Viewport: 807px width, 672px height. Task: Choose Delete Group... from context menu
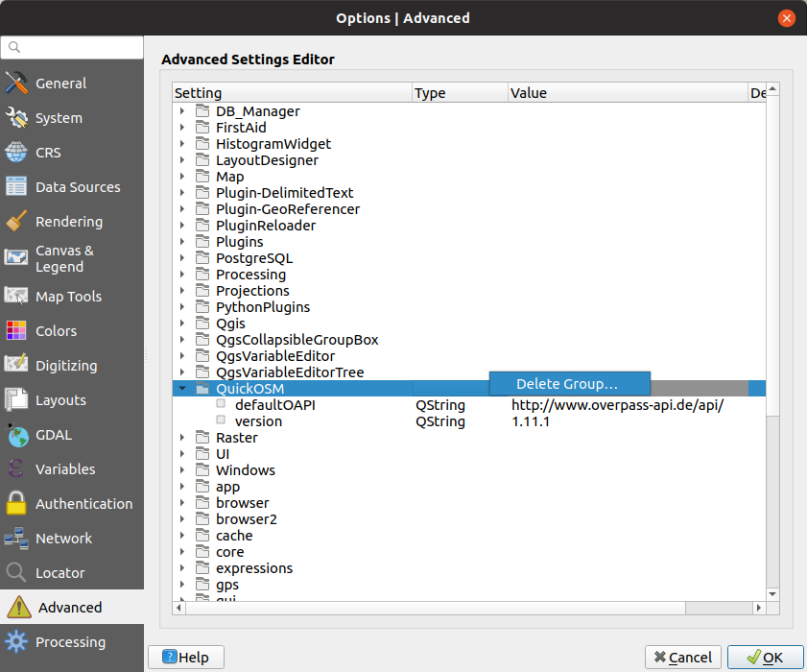click(x=570, y=384)
